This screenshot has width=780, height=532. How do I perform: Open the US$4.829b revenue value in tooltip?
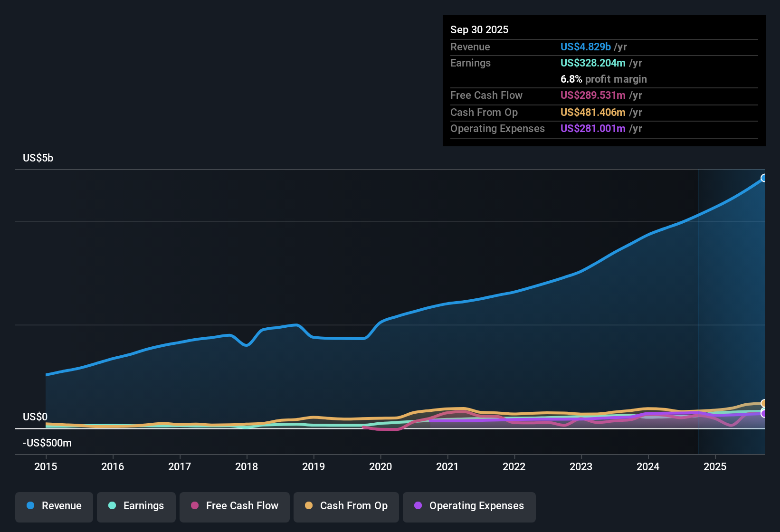[x=585, y=47]
